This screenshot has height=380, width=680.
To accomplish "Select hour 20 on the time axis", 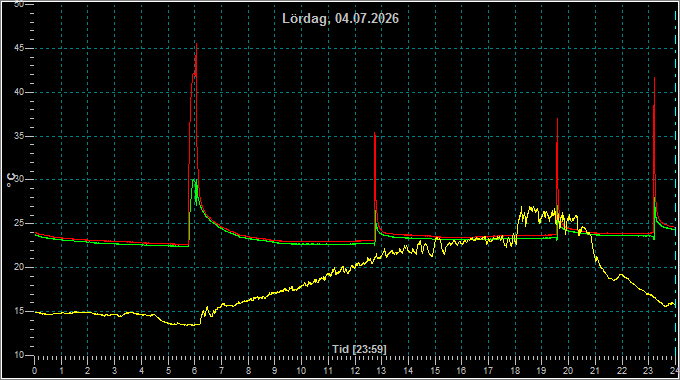I will click(x=568, y=371).
